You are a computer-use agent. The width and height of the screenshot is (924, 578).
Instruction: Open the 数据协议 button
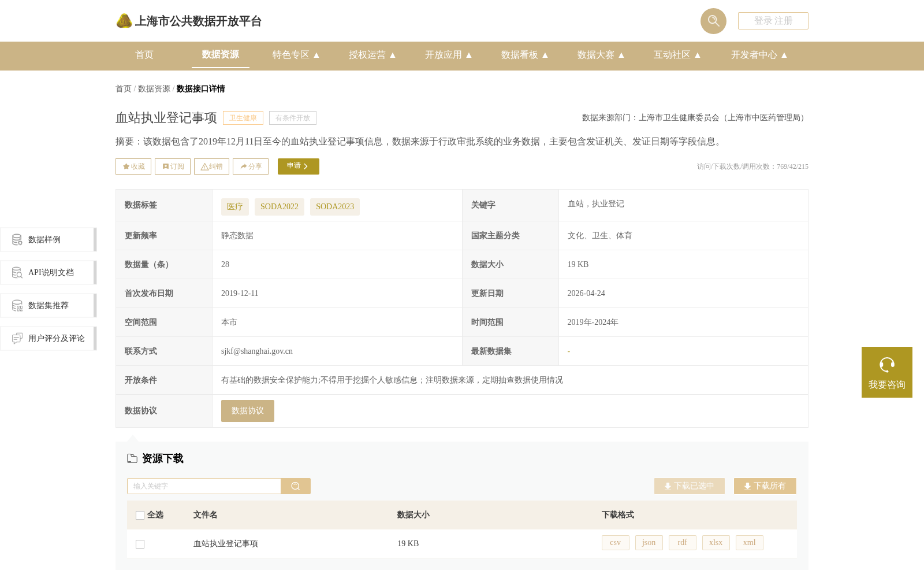click(248, 411)
